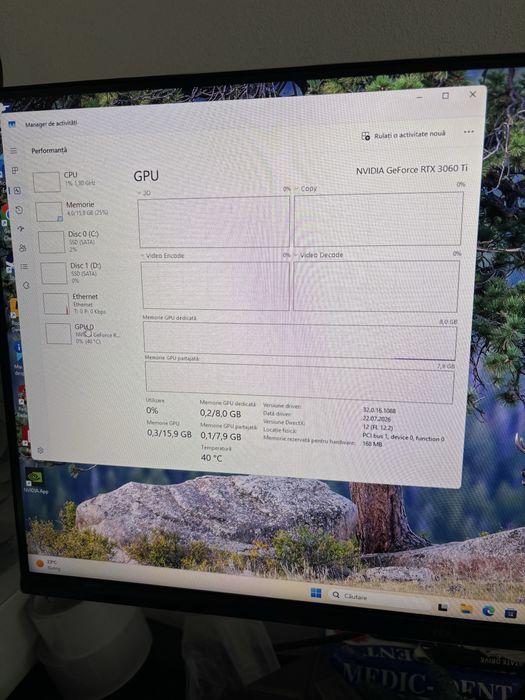Viewport: 525px width, 700px height.
Task: Open the Users page icon
Action: coord(23,247)
